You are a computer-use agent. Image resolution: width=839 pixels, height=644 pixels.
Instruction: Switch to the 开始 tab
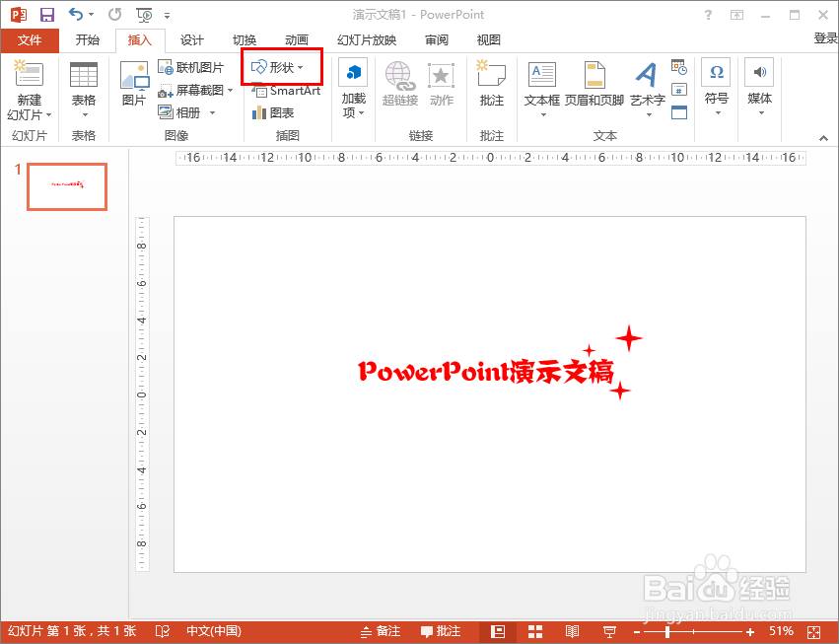(x=87, y=40)
